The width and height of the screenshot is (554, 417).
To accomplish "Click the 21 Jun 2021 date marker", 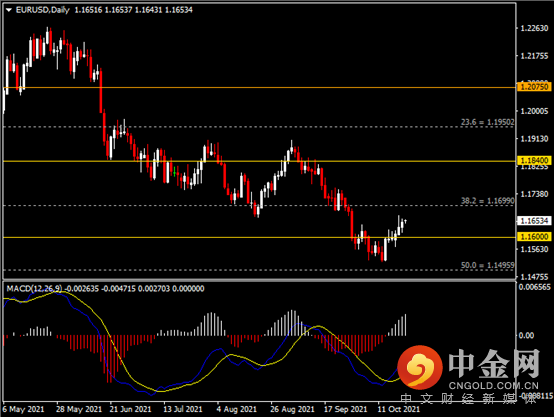I will (x=130, y=409).
